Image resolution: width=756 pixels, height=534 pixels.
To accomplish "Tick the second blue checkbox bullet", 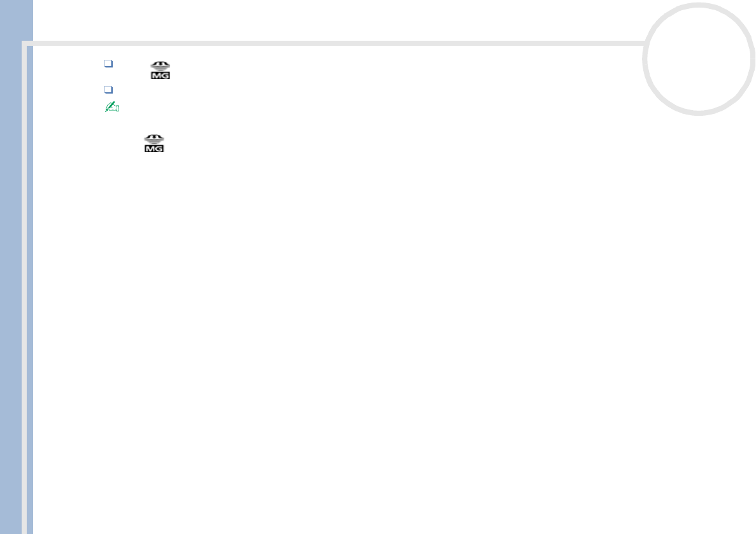I will pyautogui.click(x=108, y=90).
